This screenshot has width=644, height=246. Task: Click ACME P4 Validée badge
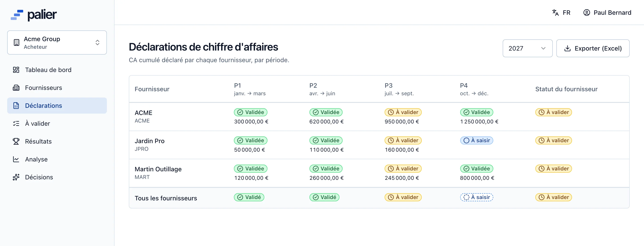[477, 112]
